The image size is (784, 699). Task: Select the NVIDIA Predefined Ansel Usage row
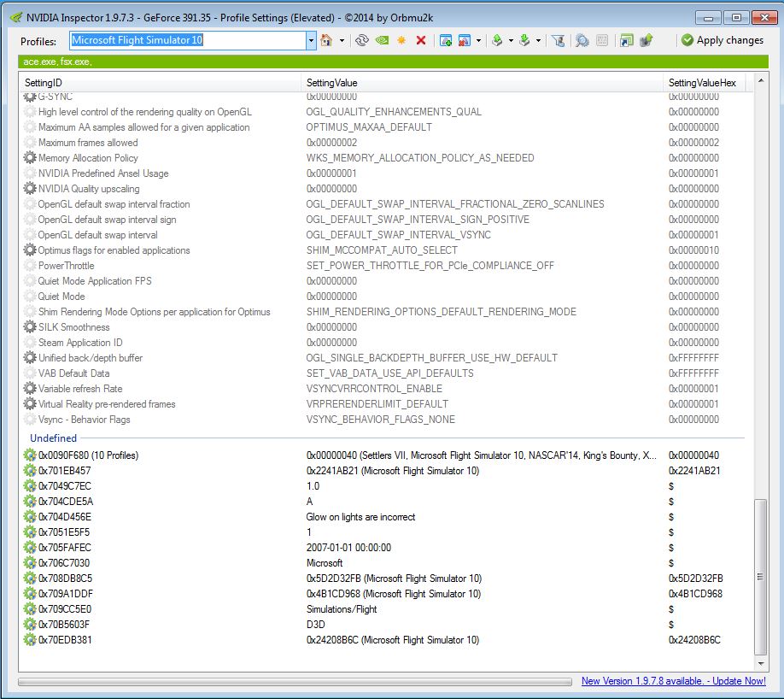tap(386, 173)
